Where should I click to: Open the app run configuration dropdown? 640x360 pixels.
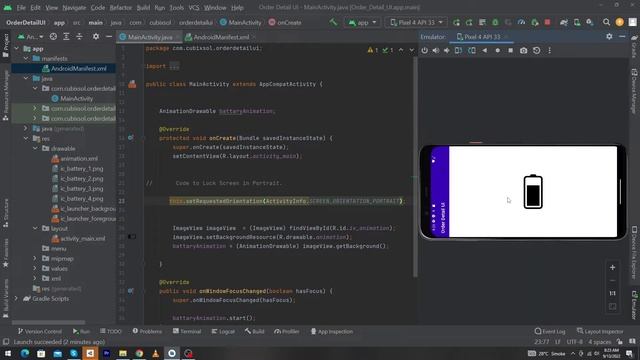click(x=362, y=22)
